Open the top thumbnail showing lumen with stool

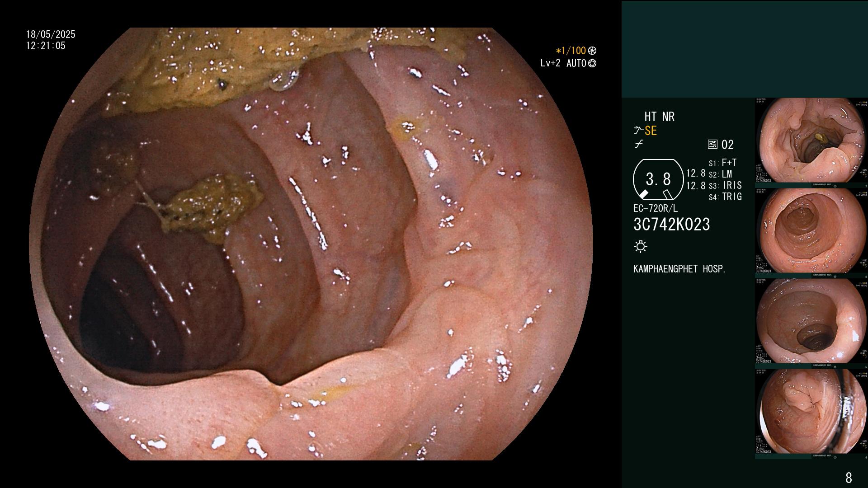click(x=811, y=141)
